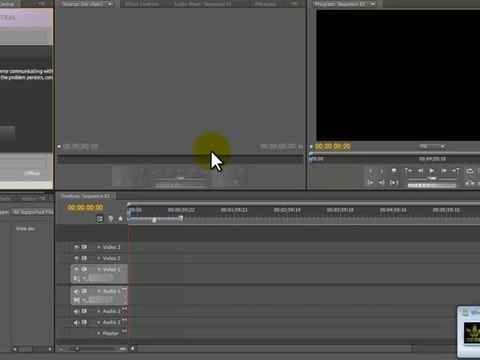Image resolution: width=480 pixels, height=360 pixels.
Task: Click the Loop button in Program monitor
Action: coord(470,171)
